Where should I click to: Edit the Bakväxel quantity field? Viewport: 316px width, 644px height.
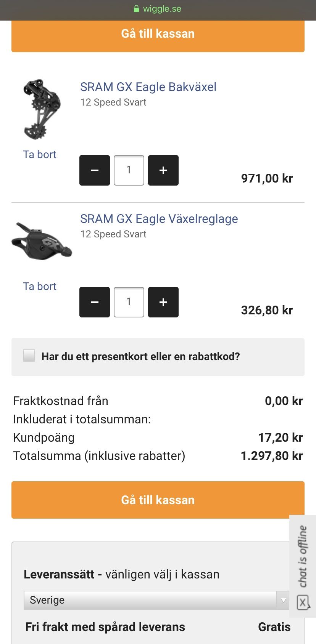tap(129, 170)
